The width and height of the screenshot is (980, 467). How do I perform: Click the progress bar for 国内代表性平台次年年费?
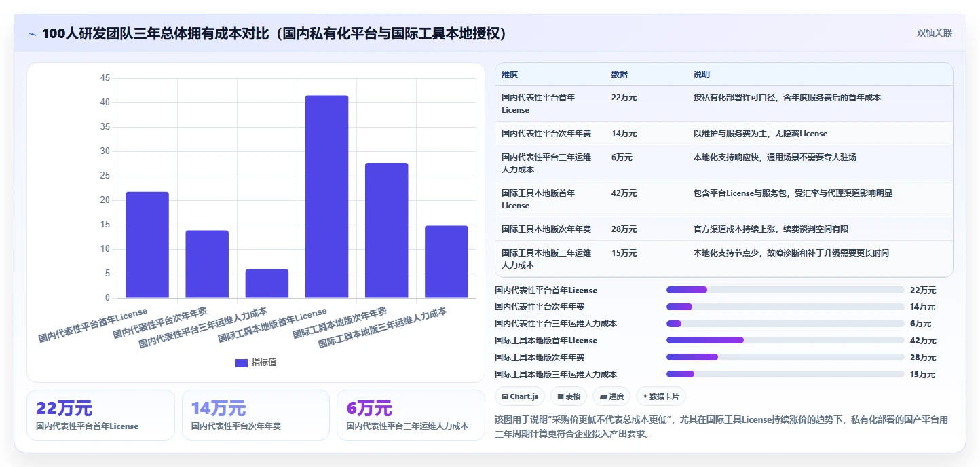(x=785, y=307)
